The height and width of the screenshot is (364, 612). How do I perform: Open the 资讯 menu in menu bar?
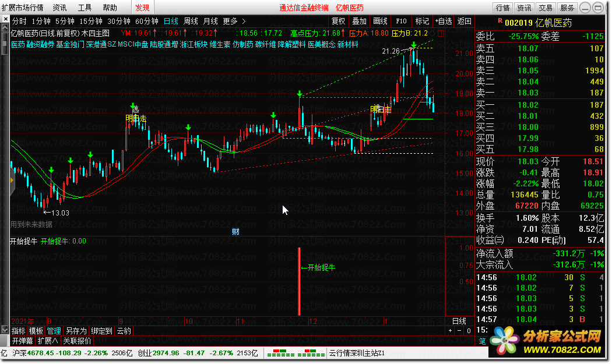59,8
